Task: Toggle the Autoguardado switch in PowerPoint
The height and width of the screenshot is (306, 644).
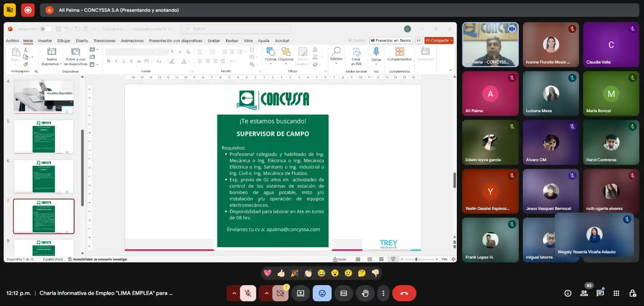Action: pos(45,29)
